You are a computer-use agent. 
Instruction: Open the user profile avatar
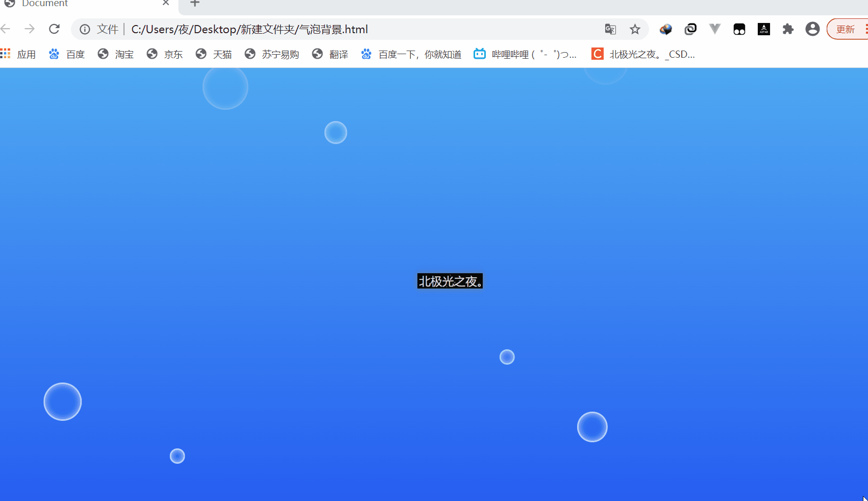coord(812,29)
